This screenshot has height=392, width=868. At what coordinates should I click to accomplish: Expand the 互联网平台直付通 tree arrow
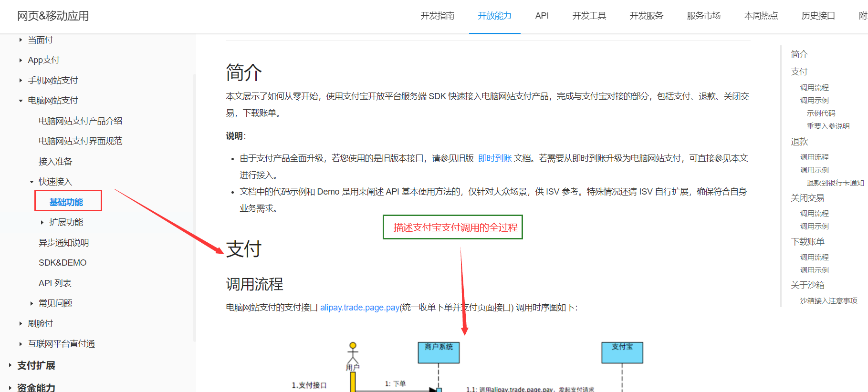click(x=21, y=344)
